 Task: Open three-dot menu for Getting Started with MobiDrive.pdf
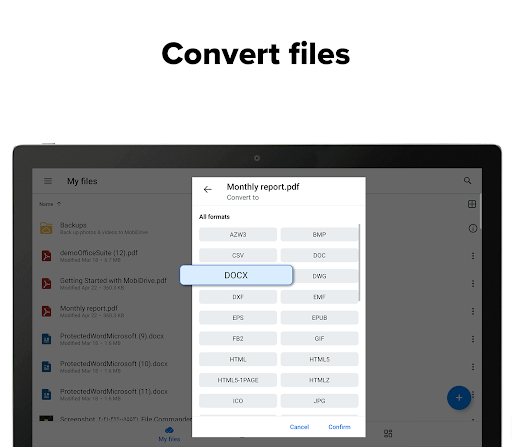point(473,284)
